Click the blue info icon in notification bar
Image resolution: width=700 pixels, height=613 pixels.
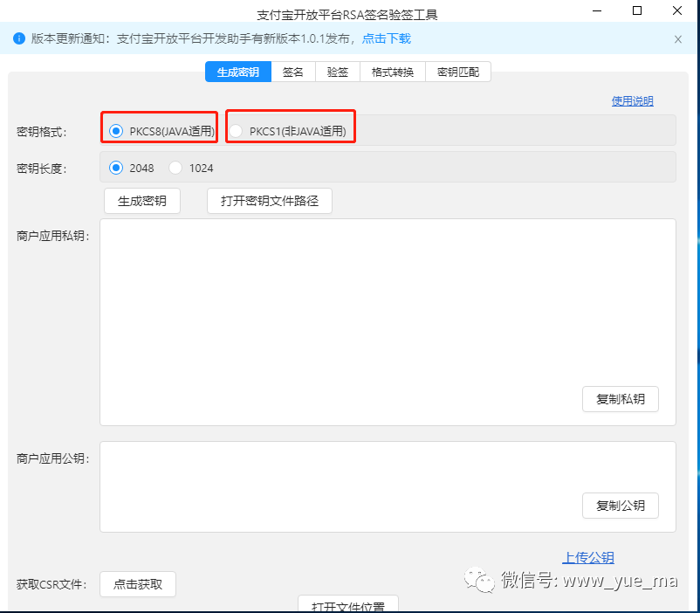pos(19,38)
